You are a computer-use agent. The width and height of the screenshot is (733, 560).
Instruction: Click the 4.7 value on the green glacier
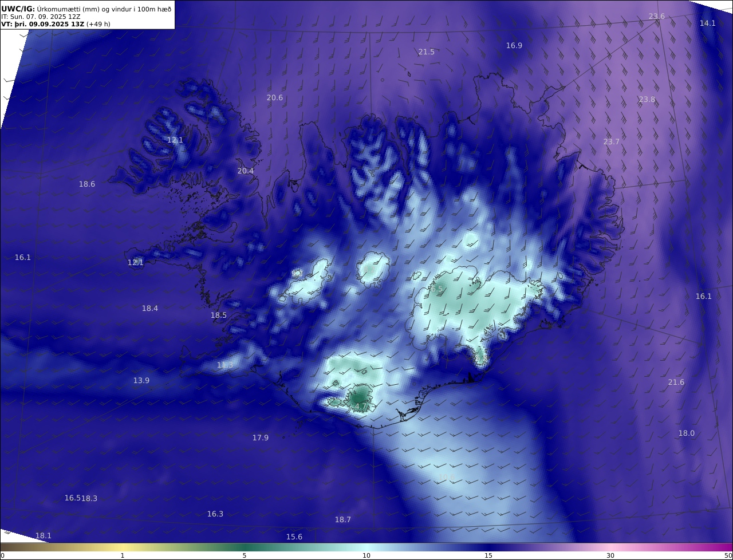coord(361,407)
